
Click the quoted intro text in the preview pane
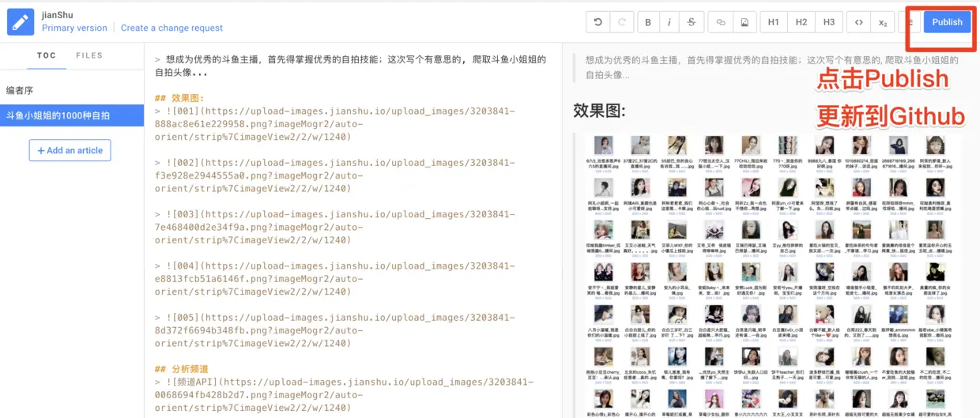pyautogui.click(x=771, y=66)
